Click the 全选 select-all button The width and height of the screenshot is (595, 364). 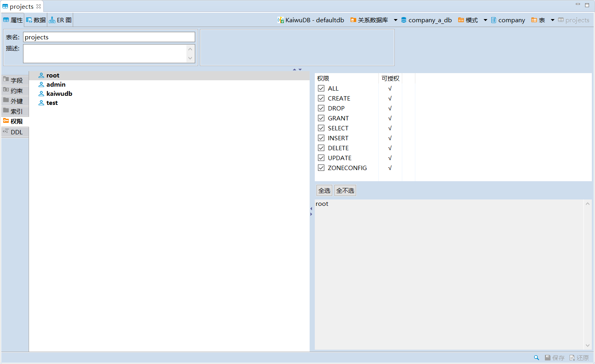(x=324, y=190)
